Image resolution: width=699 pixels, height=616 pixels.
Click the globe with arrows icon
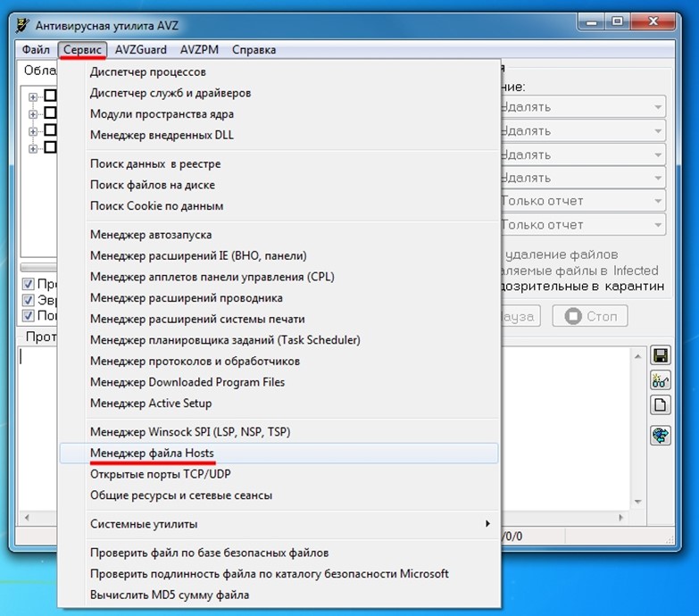(x=661, y=436)
